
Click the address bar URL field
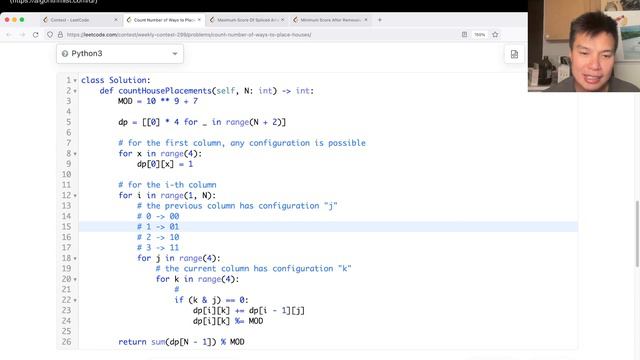[261, 35]
